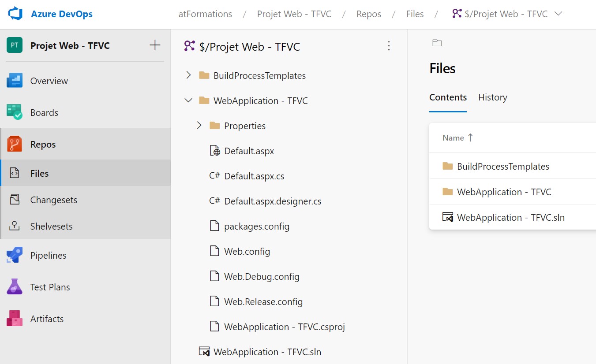596x364 pixels.
Task: Open Default.aspx.designer.cs in the tree
Action: point(273,201)
